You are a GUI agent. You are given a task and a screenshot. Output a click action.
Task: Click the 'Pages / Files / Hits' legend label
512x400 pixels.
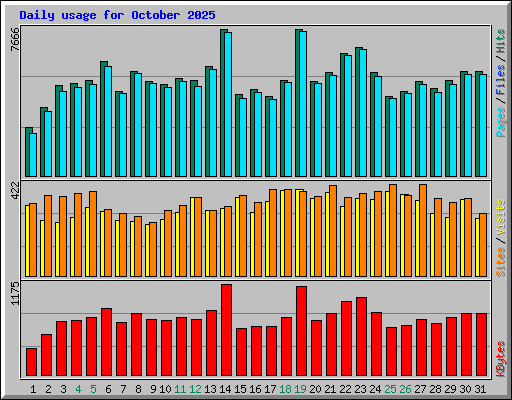point(501,83)
